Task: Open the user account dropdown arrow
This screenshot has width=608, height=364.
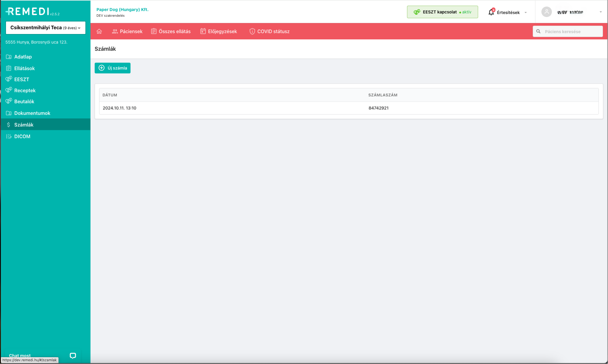Action: (601, 12)
